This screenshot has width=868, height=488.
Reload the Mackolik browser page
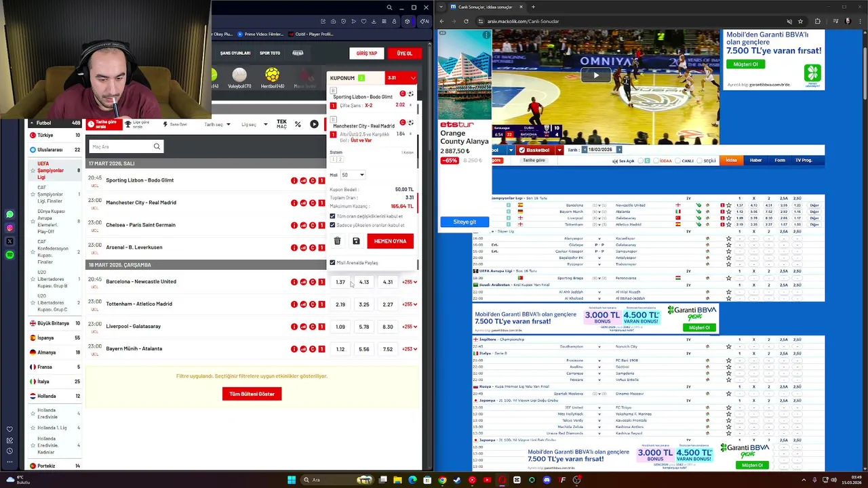point(466,21)
